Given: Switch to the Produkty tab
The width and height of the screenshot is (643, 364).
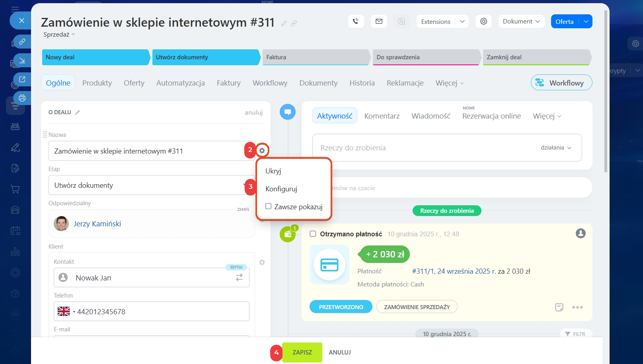Looking at the screenshot, I should pos(97,83).
